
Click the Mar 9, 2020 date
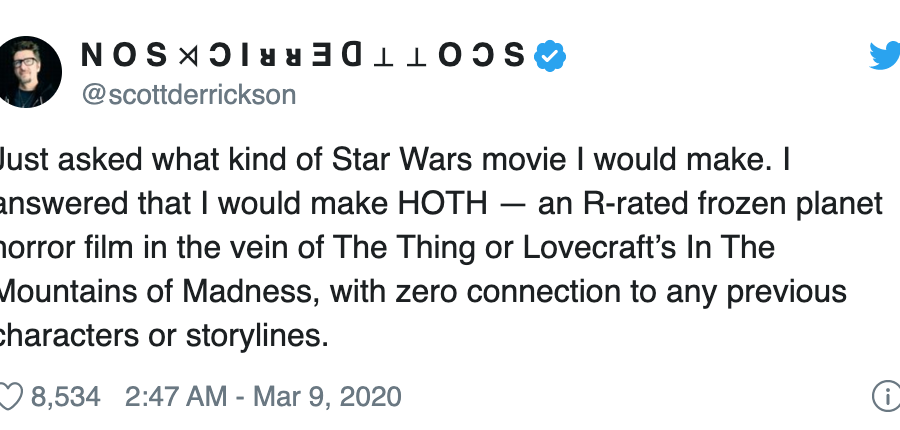coord(327,397)
